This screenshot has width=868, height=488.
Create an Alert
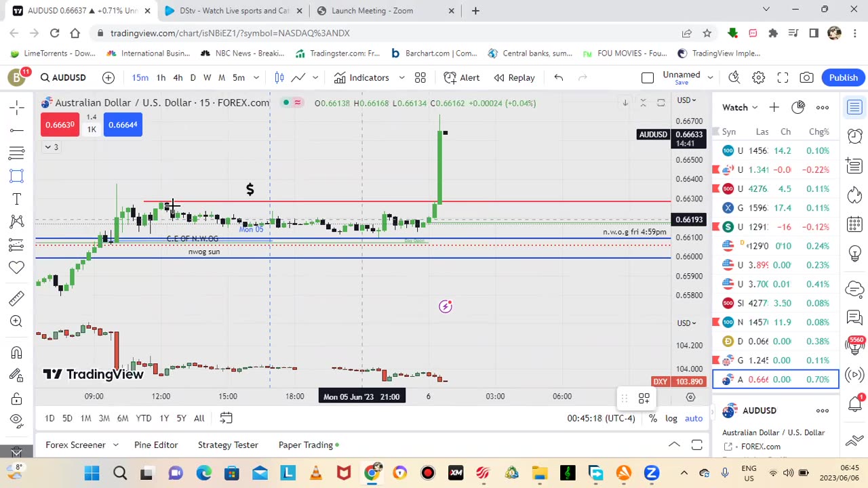[x=462, y=77]
